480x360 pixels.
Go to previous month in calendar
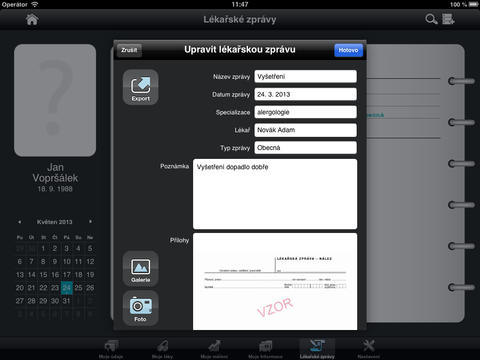20,222
